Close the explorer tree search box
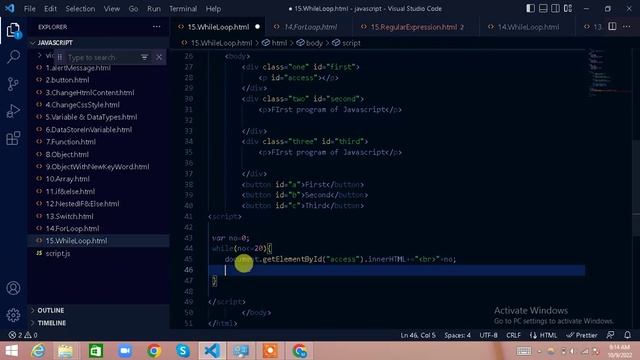This screenshot has height=360, width=640. pyautogui.click(x=159, y=58)
